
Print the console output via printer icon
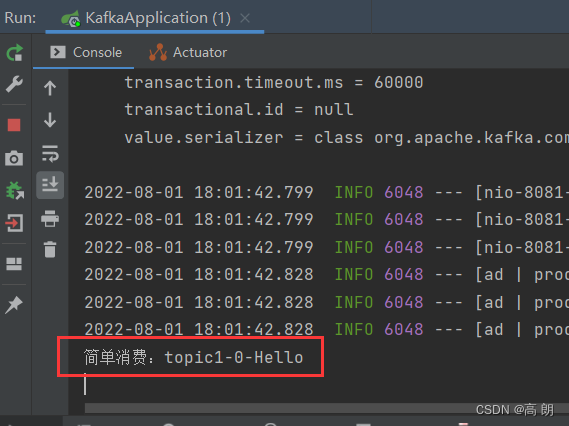point(50,218)
